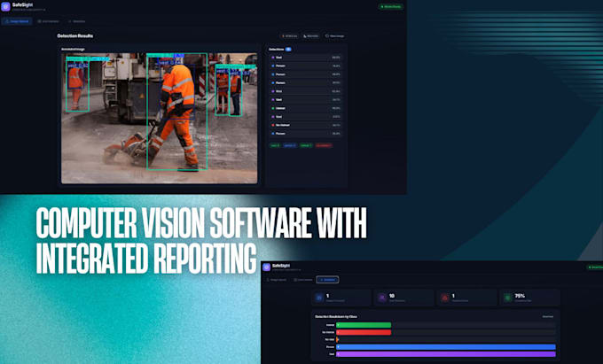Open the third tab in the upper window
603x364 pixels.
[76, 21]
